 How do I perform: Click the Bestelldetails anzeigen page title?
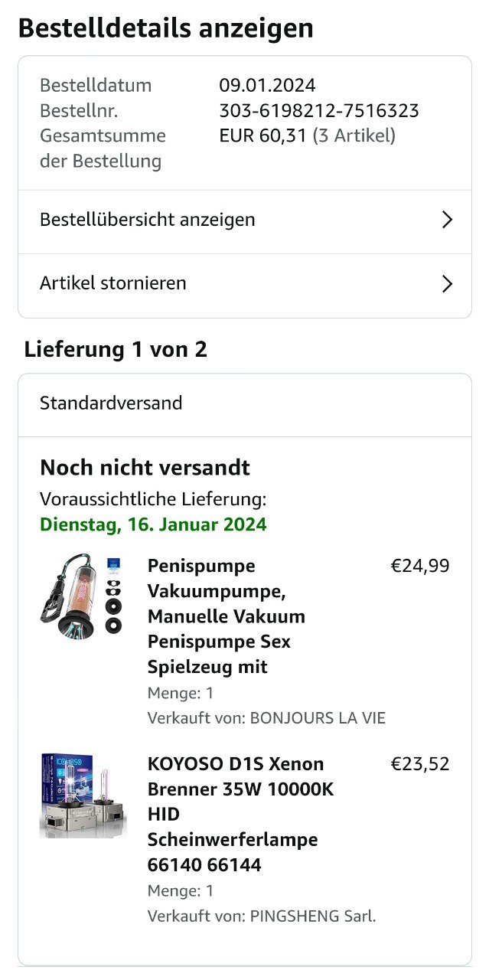click(x=165, y=28)
